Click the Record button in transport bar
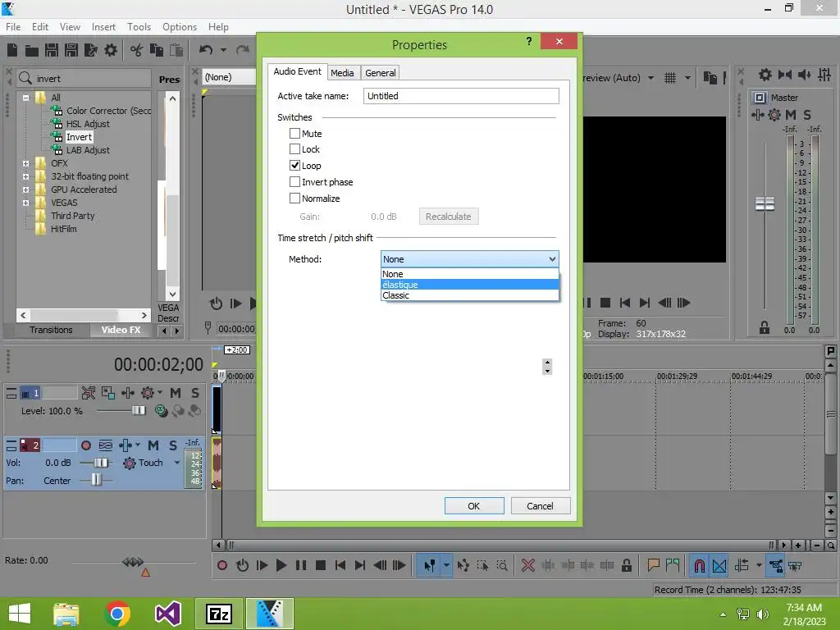This screenshot has width=840, height=630. point(222,565)
